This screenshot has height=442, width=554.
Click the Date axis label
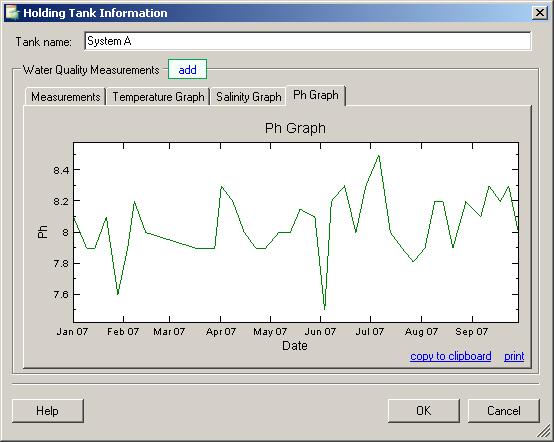coord(295,346)
